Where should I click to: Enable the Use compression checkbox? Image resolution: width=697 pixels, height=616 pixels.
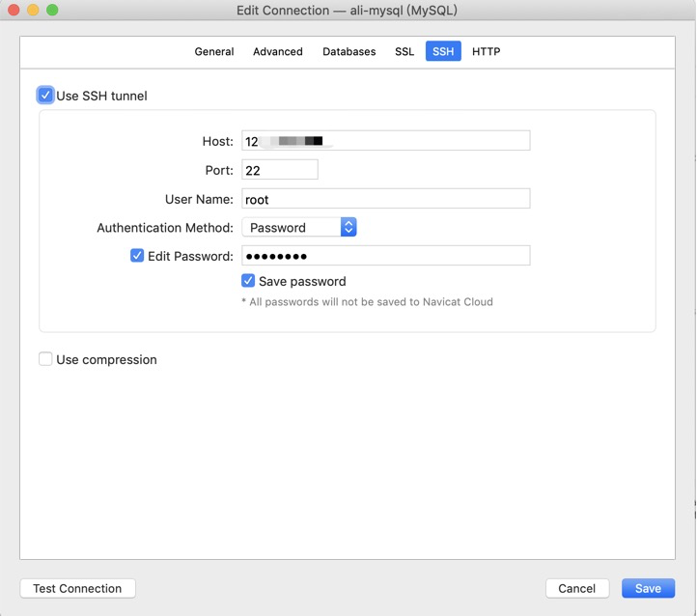[45, 359]
